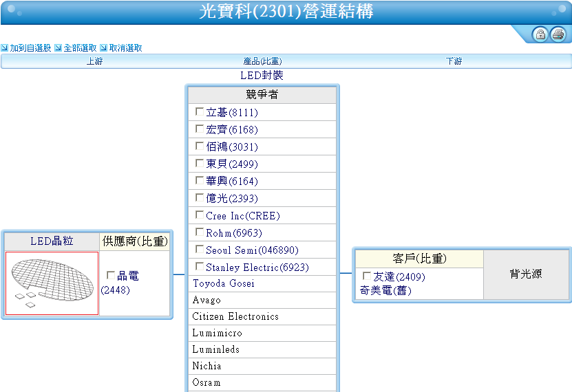Click the LED wafer thumbnail image

52,283
